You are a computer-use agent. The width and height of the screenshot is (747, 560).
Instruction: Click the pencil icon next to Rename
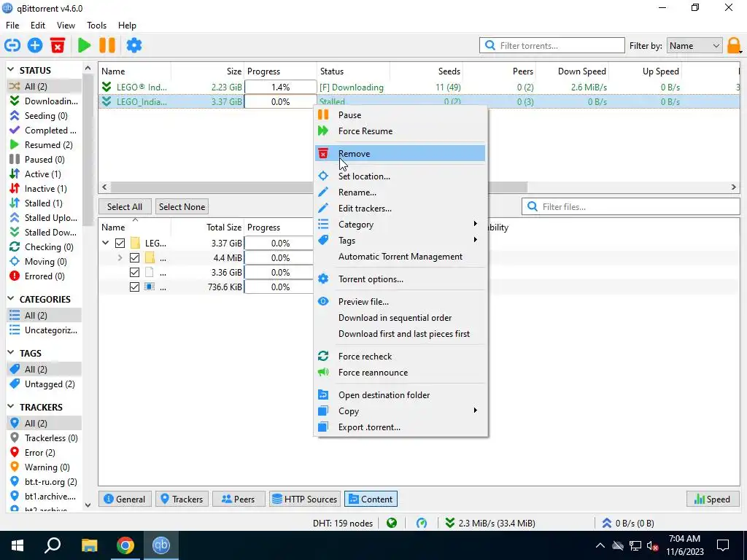coord(323,192)
